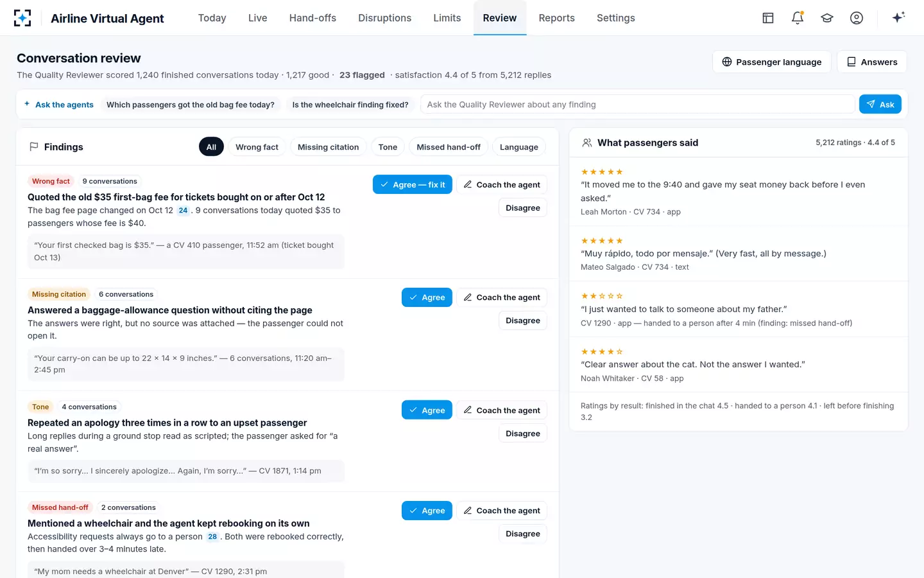Click the people icon beside What passengers said

[x=587, y=143]
